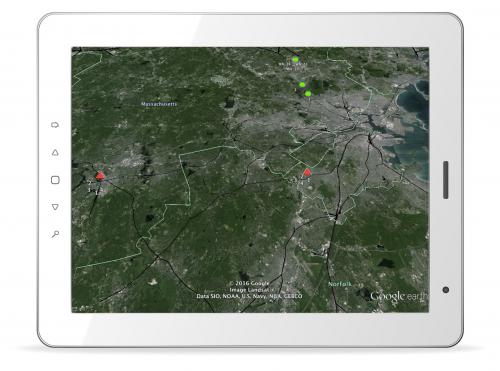Viewport: 500px width, 371px height.
Task: Tap the tablet front camera lens
Action: point(446,290)
